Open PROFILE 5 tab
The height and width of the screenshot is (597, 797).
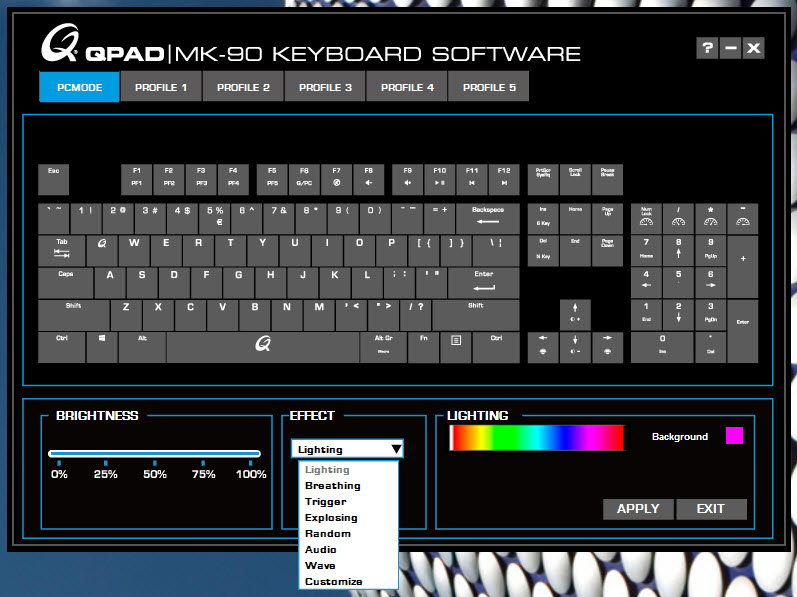click(489, 87)
